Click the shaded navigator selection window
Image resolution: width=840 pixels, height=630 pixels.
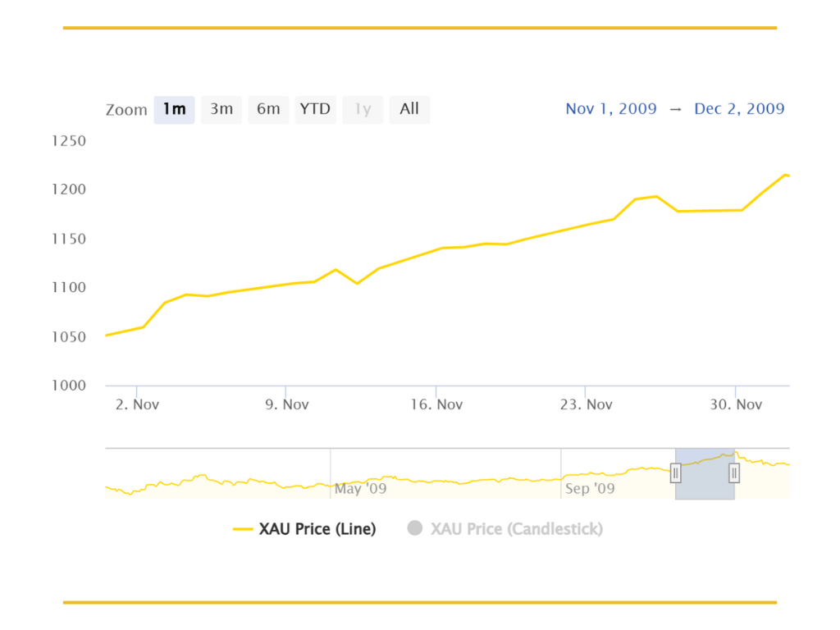click(705, 474)
